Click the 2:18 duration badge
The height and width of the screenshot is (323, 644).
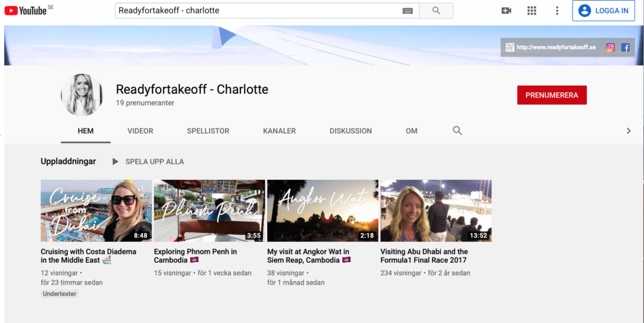367,236
